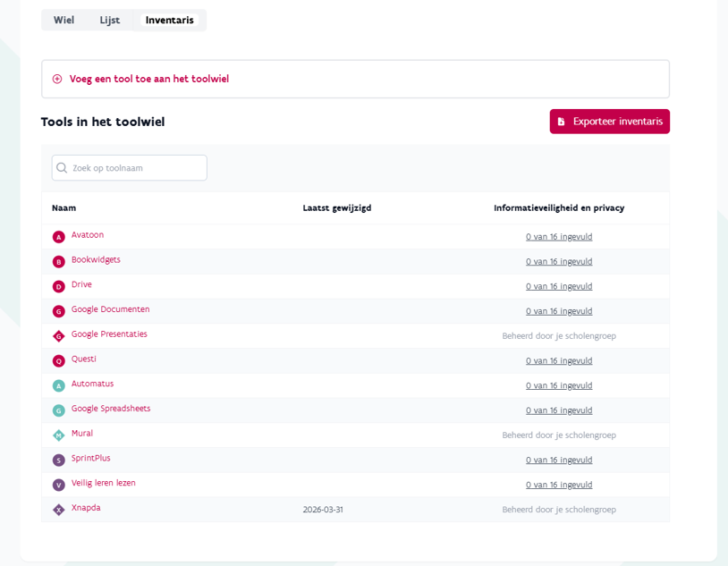
Task: Open the Xnapda tool link
Action: 86,508
